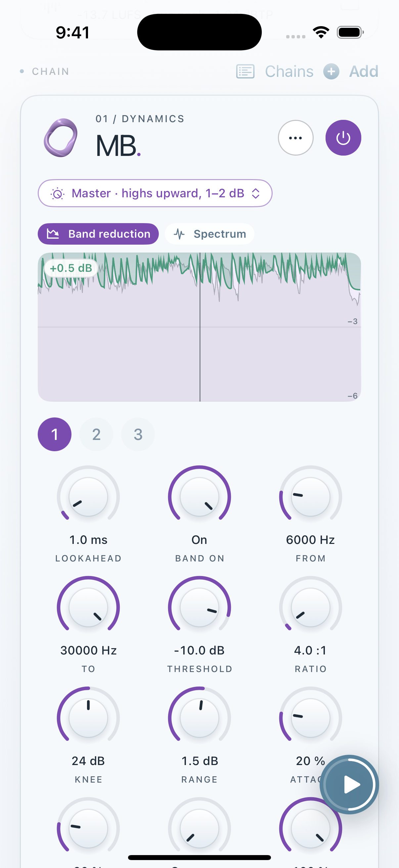Click the plus icon beside Add
The height and width of the screenshot is (868, 399).
[331, 72]
